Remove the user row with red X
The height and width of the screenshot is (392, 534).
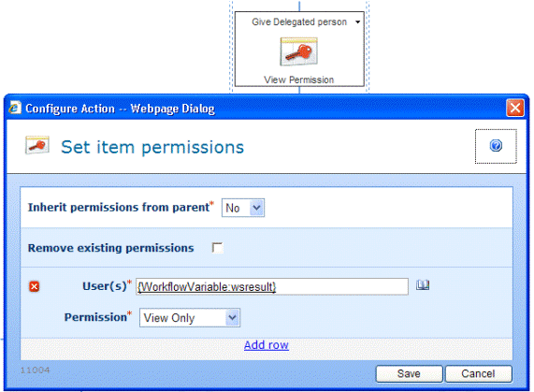pos(34,286)
